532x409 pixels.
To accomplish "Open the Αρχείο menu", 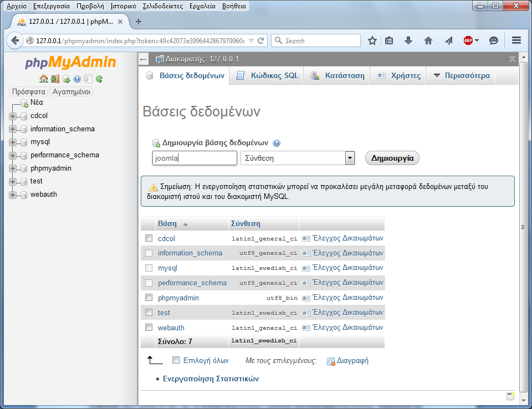I will (x=16, y=6).
